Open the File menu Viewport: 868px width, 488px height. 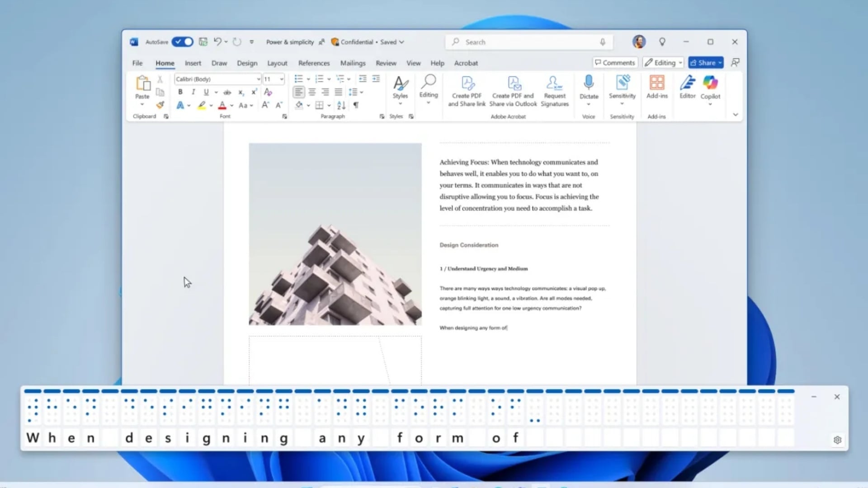coord(137,63)
